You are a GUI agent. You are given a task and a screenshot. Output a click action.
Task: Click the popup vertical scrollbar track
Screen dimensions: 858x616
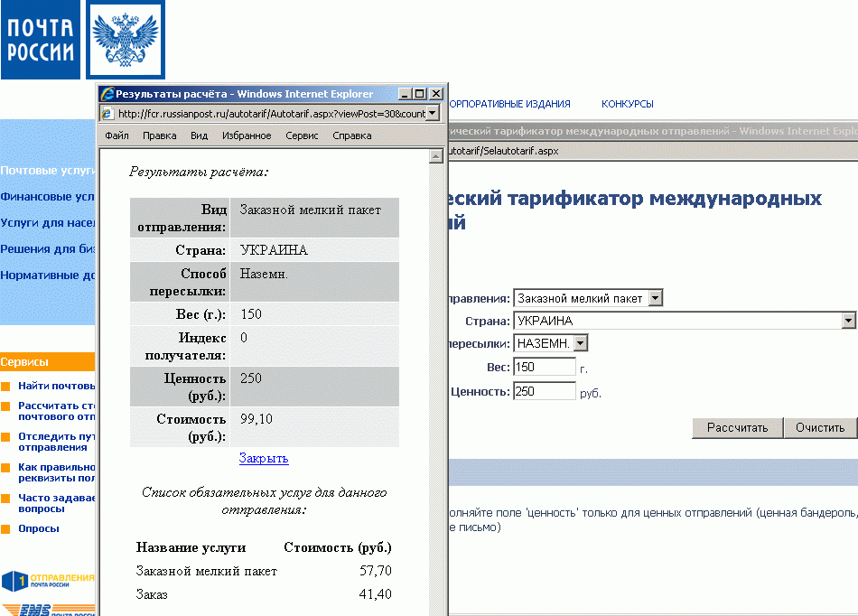(435, 388)
